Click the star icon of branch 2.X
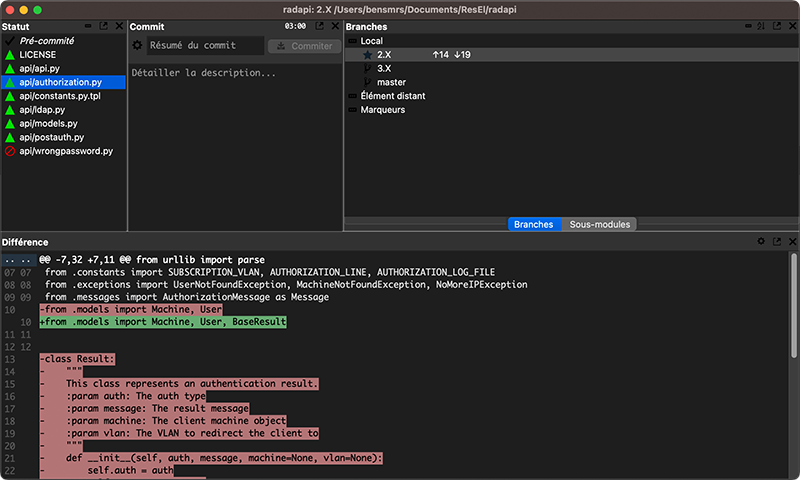Viewport: 800px width, 480px height. (x=367, y=55)
